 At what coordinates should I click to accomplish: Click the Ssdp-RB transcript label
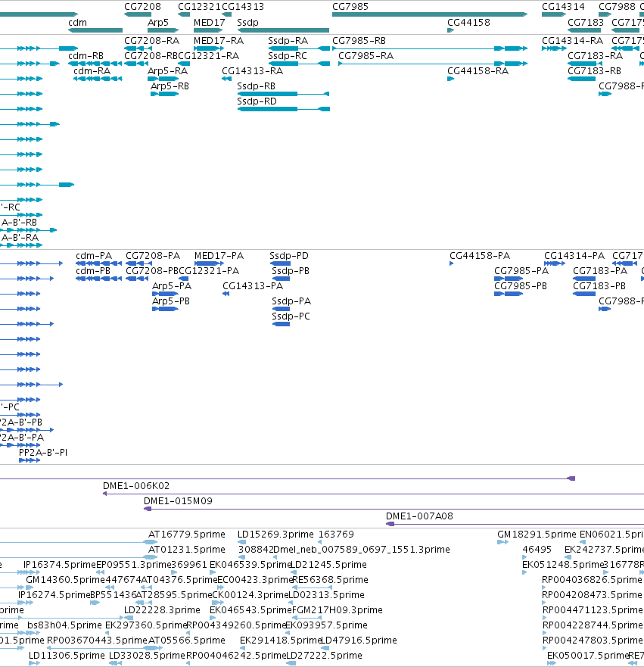click(256, 86)
